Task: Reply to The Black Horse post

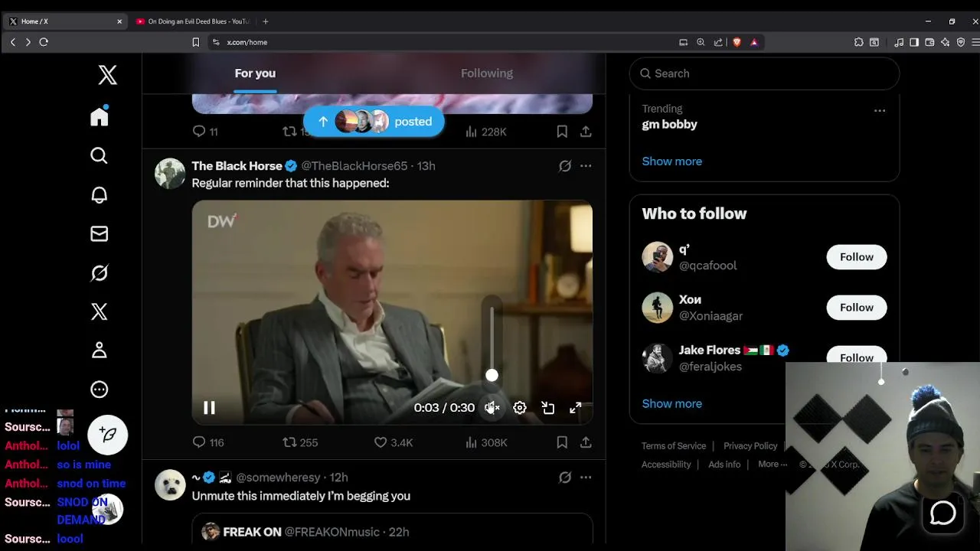Action: click(x=207, y=442)
